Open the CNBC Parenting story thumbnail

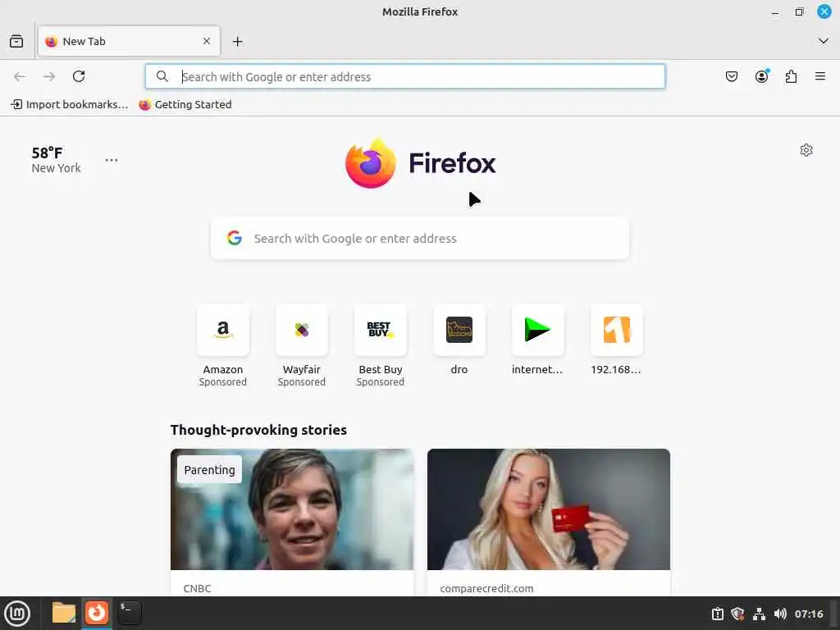292,509
